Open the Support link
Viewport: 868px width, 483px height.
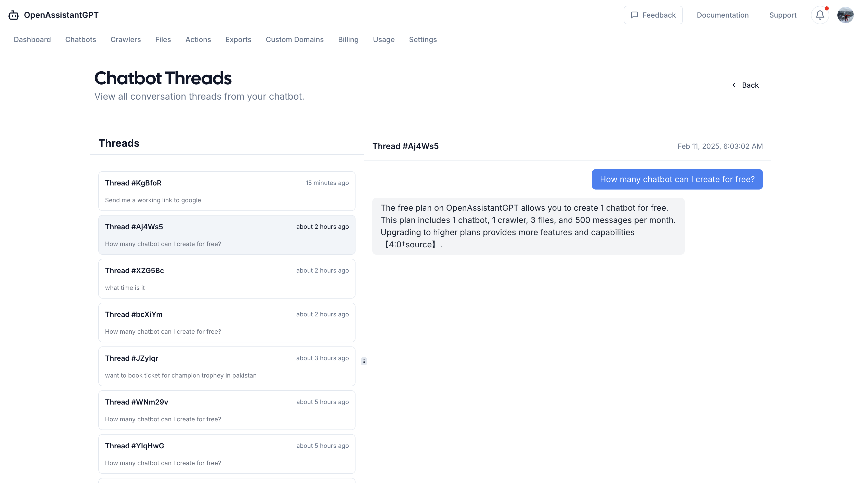782,15
